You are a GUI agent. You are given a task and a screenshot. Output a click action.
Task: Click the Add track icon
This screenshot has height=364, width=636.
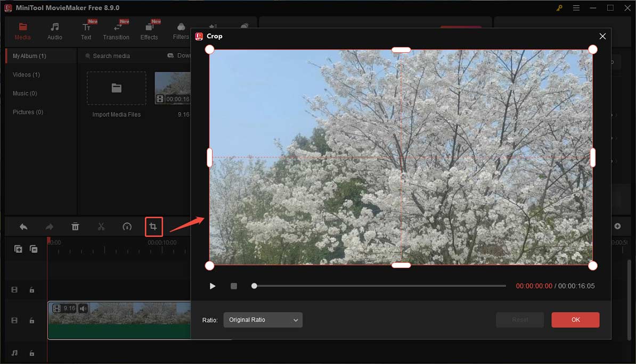[18, 249]
